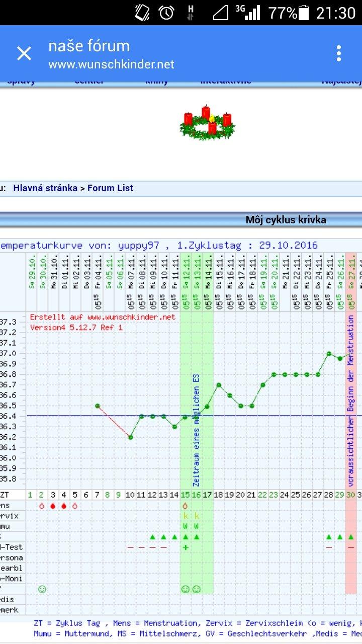Click the green plus test marker
Image resolution: width=362 pixels, height=644 pixels.
[185, 547]
